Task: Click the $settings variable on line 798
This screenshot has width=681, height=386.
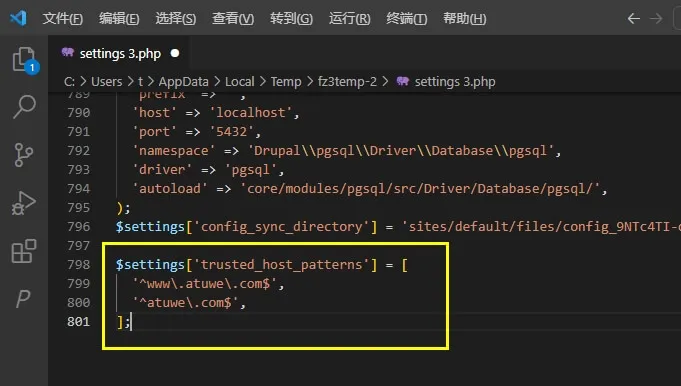Action: tap(150, 265)
